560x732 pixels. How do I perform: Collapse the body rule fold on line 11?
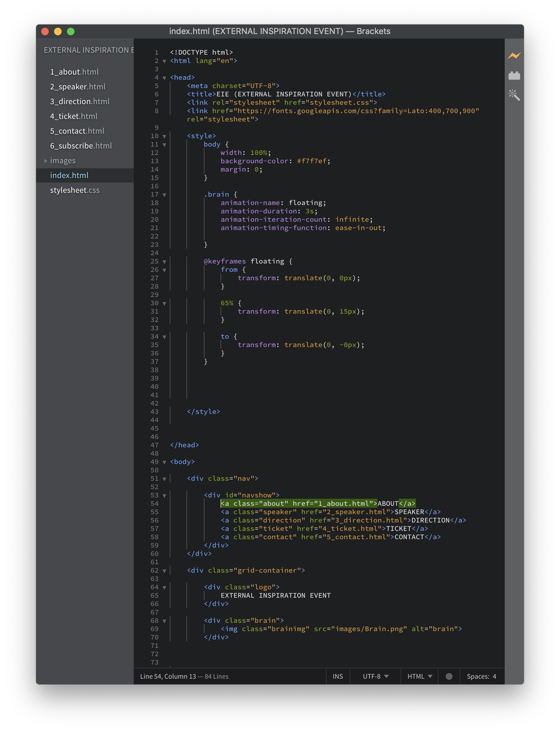[164, 145]
